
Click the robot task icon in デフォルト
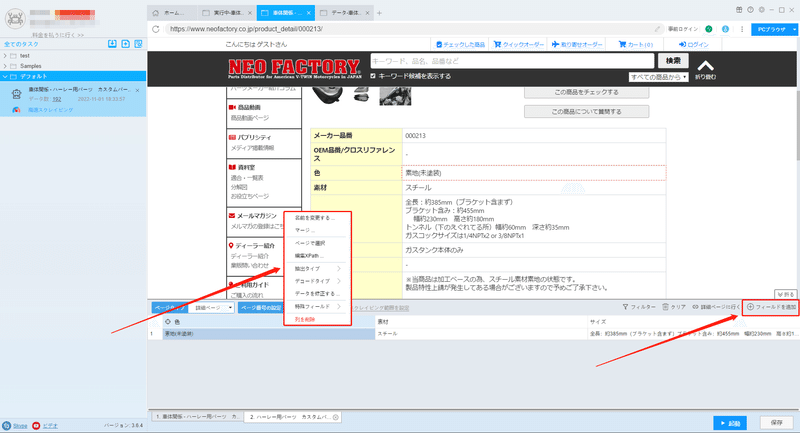16,93
